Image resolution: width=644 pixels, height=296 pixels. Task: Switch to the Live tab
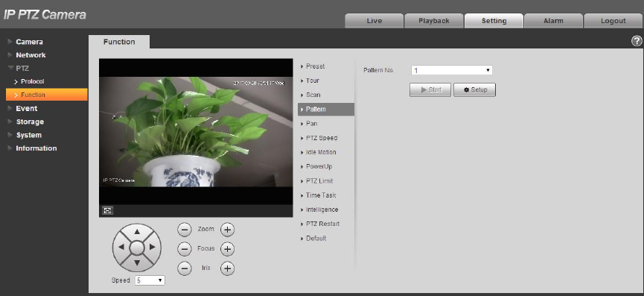pos(374,21)
